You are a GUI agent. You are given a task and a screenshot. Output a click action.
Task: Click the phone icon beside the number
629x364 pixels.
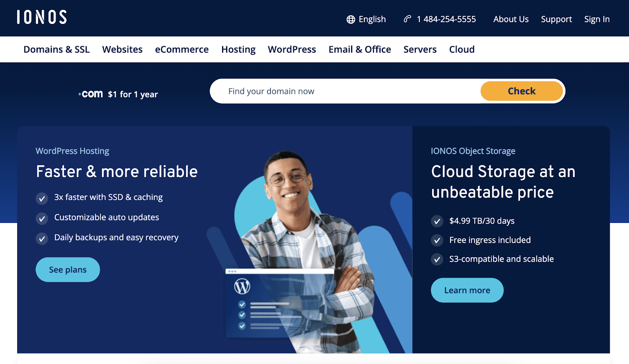pos(406,19)
